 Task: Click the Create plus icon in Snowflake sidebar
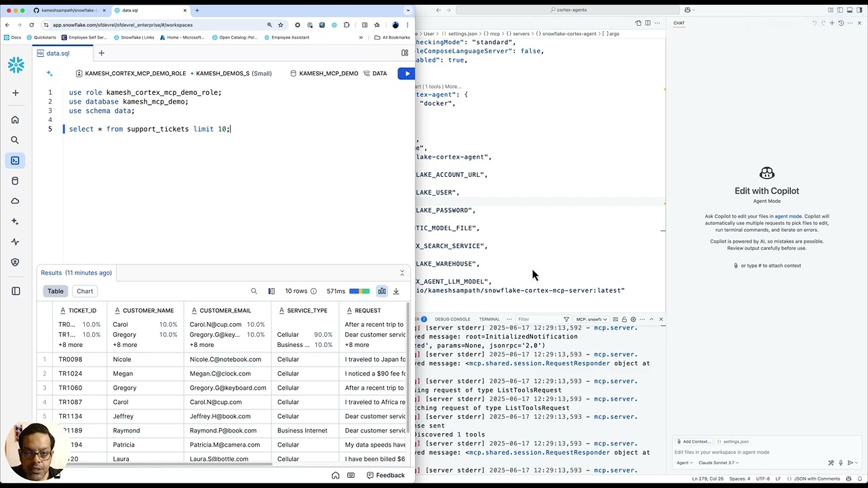point(15,93)
